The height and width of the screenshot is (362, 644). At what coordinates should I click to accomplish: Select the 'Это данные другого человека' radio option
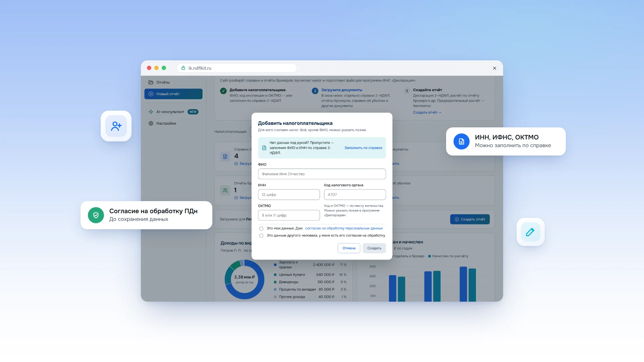click(261, 236)
